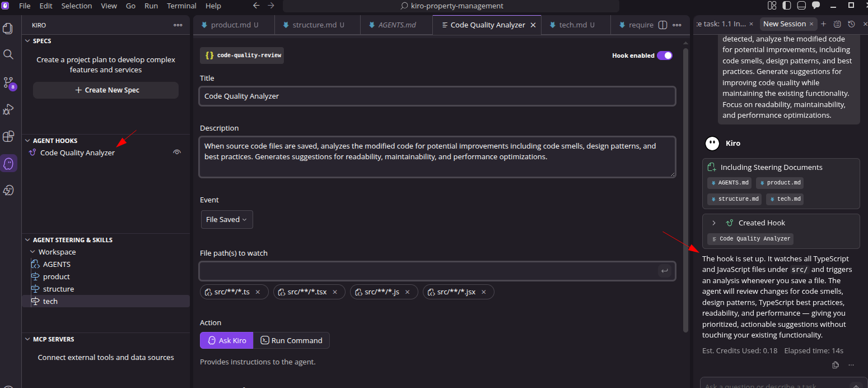Select the Kiro ghost icon in activity bar
Screen dimensions: 868x388
coord(8,163)
